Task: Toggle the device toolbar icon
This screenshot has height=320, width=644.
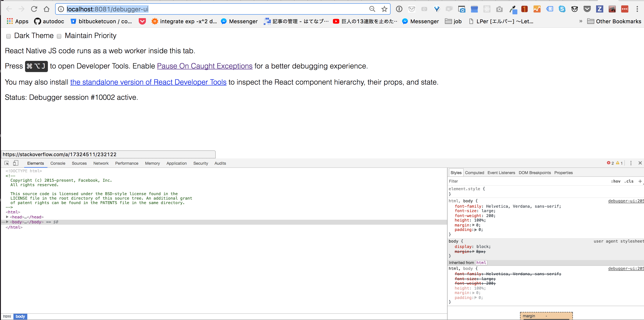Action: [x=15, y=163]
